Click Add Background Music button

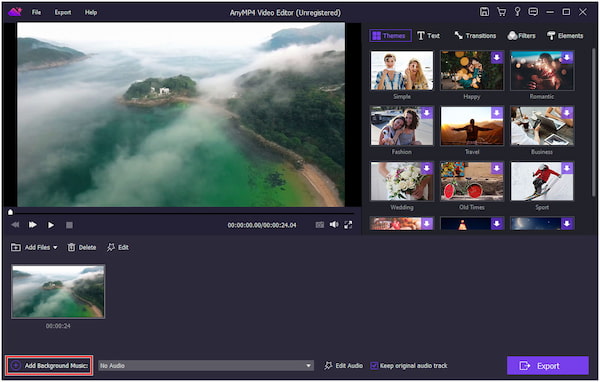coord(49,366)
